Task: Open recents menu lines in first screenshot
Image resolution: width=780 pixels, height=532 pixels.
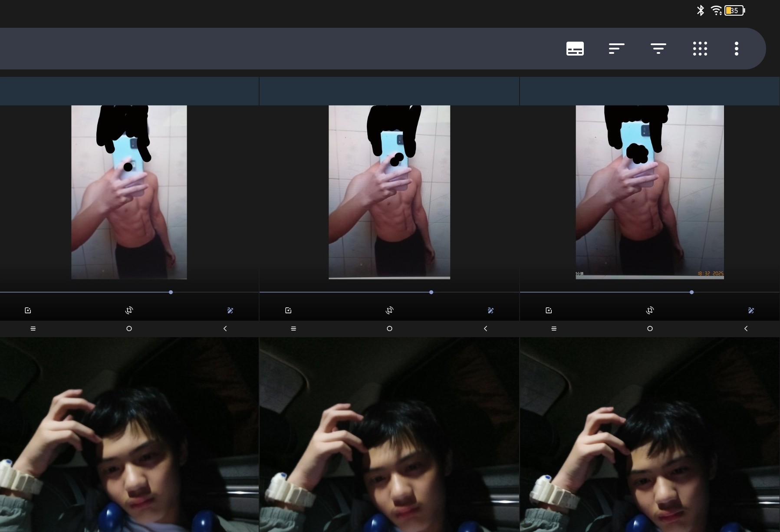Action: [33, 328]
